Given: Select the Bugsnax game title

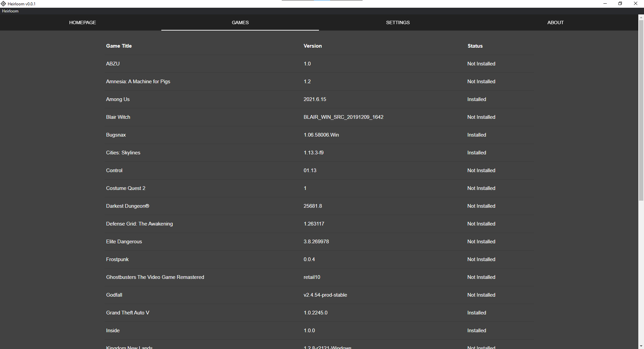Looking at the screenshot, I should 116,135.
